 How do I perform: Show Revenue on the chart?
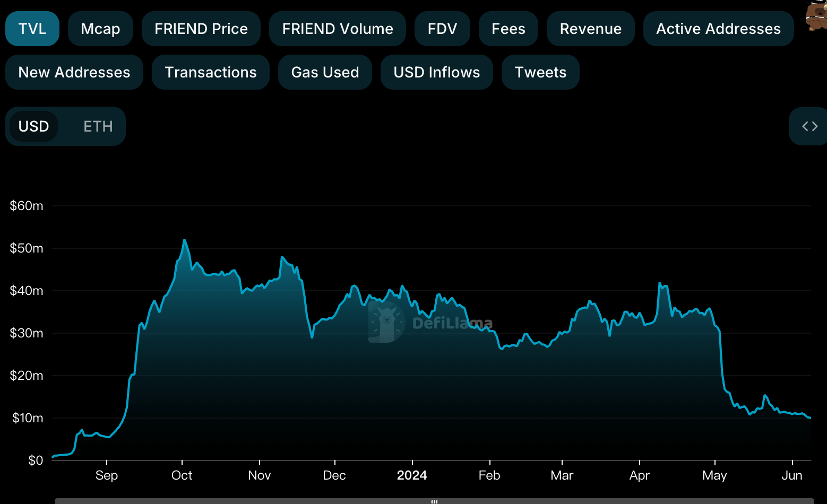coord(590,29)
